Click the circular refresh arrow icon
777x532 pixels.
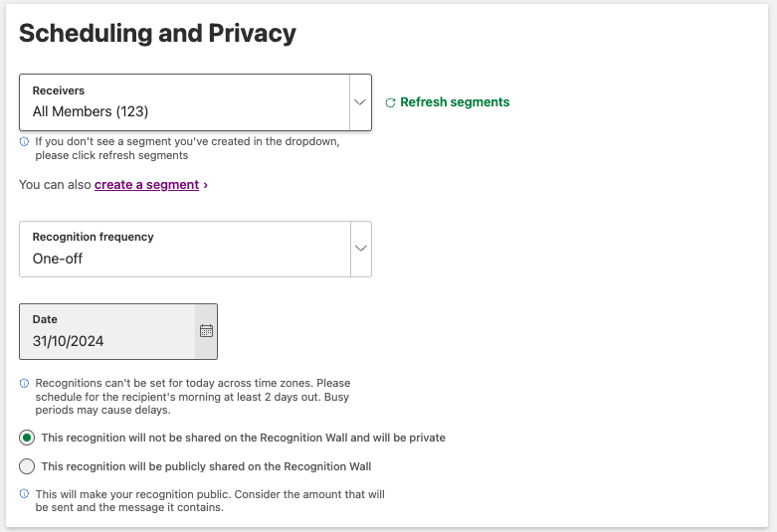(x=390, y=102)
